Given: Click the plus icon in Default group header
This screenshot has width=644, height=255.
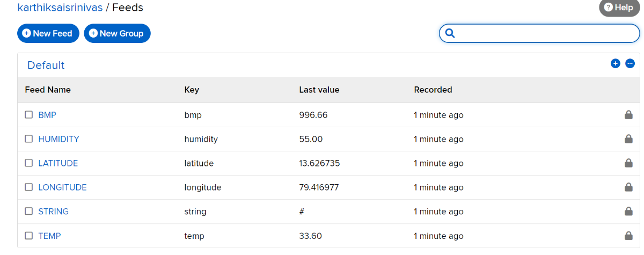Looking at the screenshot, I should (x=616, y=63).
